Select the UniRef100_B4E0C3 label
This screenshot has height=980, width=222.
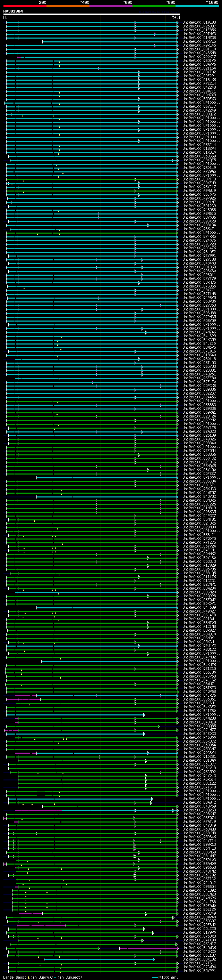coord(199,734)
